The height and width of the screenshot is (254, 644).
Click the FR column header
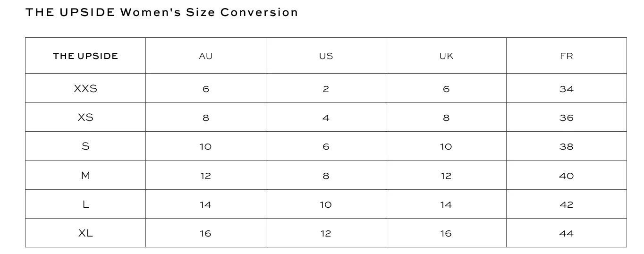(x=567, y=56)
